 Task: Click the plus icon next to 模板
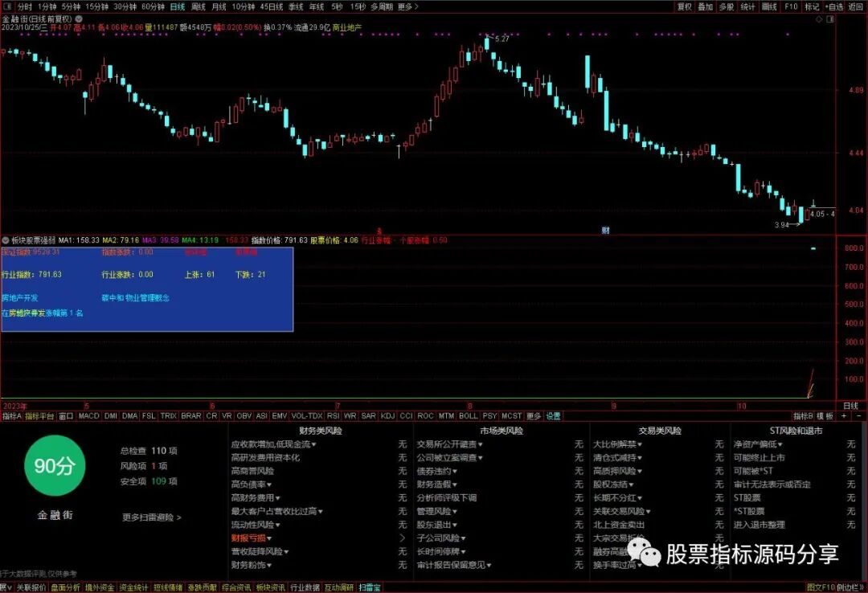coord(844,415)
